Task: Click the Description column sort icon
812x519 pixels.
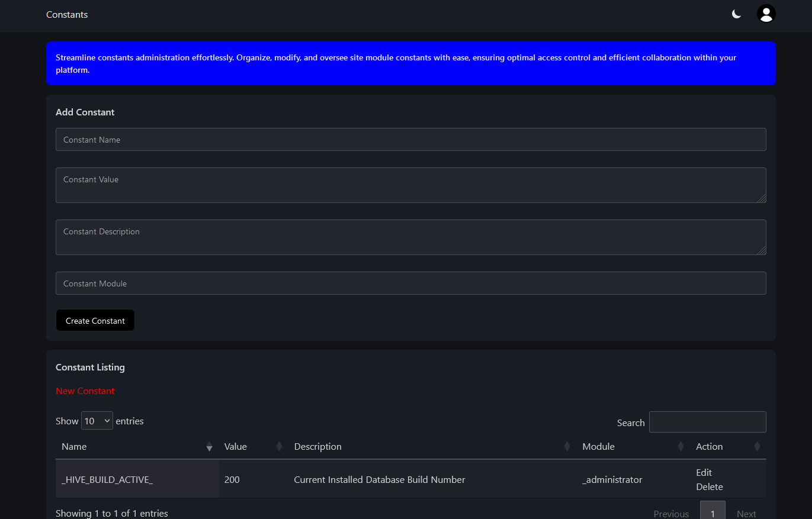Action: click(567, 447)
